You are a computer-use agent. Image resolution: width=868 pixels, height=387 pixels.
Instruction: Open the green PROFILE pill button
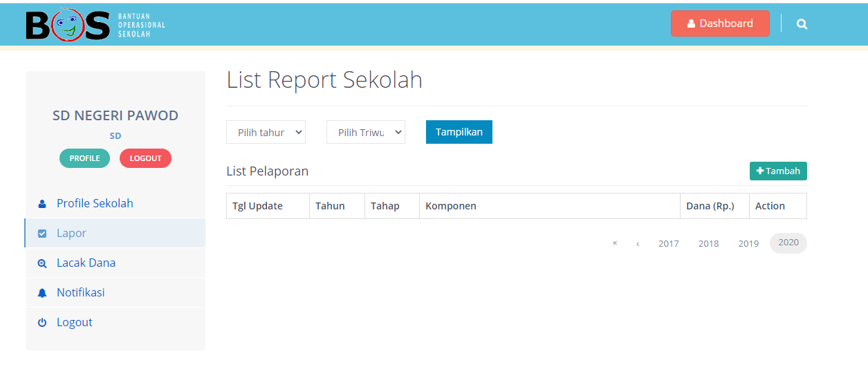[x=84, y=158]
